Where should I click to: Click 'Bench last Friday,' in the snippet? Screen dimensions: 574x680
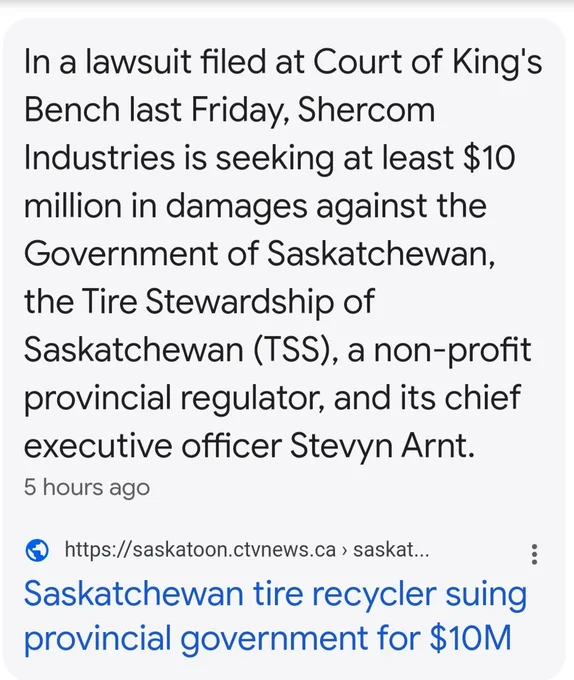coord(157,109)
